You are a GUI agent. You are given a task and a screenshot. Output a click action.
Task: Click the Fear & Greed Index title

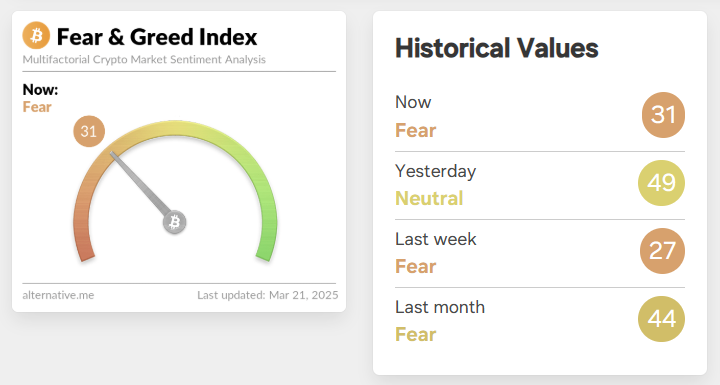[x=157, y=37]
